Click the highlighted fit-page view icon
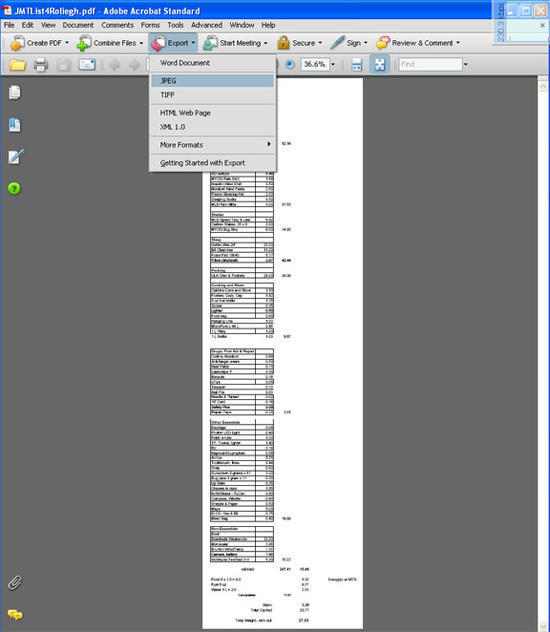 click(380, 64)
